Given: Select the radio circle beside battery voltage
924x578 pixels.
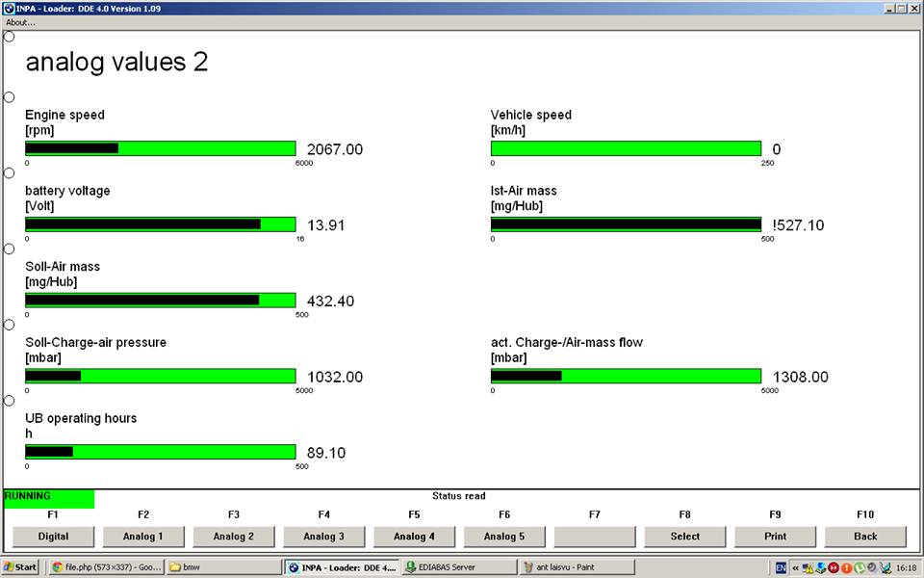Looking at the screenshot, I should pos(9,173).
